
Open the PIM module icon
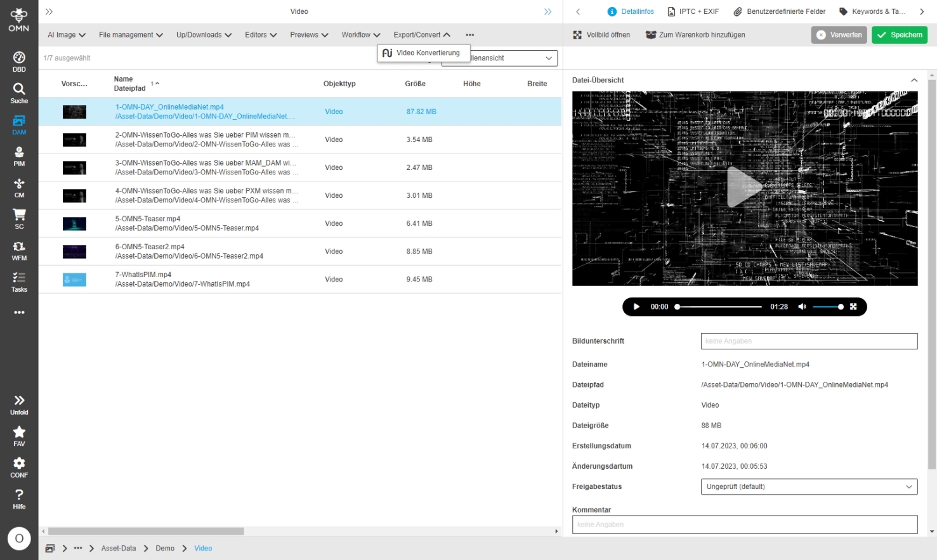pos(19,156)
